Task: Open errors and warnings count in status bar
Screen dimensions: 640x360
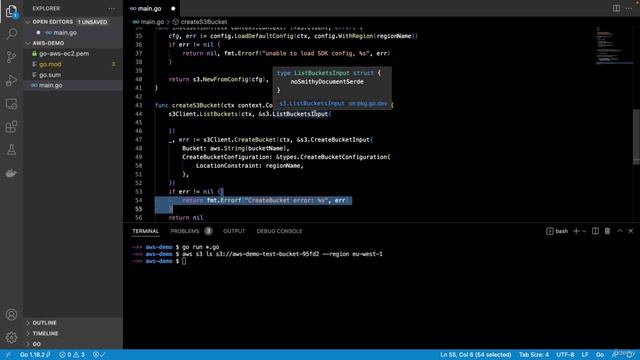Action: (x=72, y=355)
